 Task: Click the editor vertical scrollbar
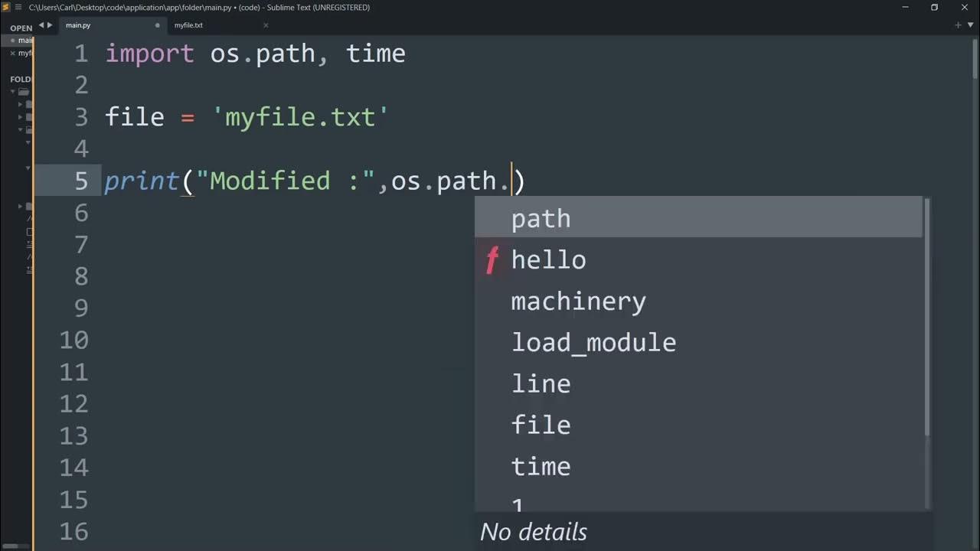[x=975, y=61]
